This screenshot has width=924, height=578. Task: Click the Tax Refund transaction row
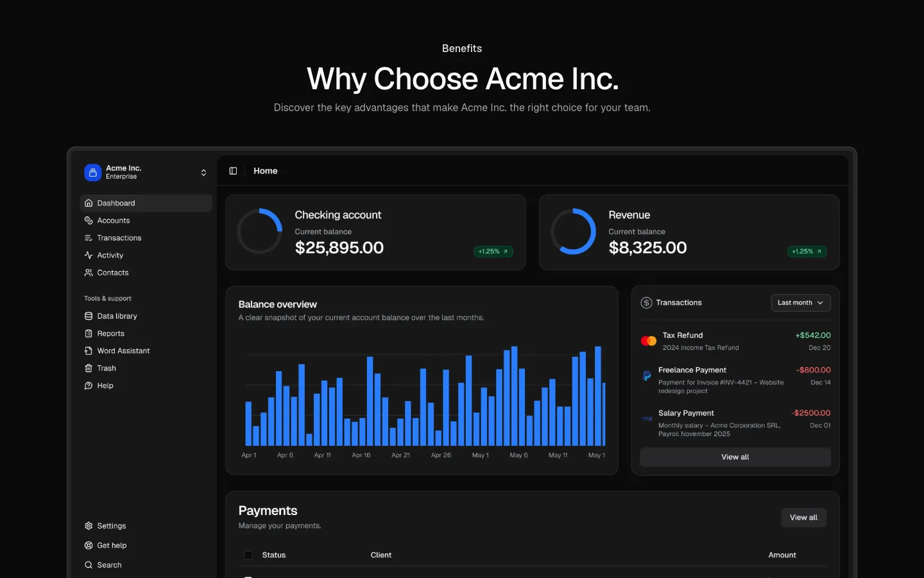[735, 341]
